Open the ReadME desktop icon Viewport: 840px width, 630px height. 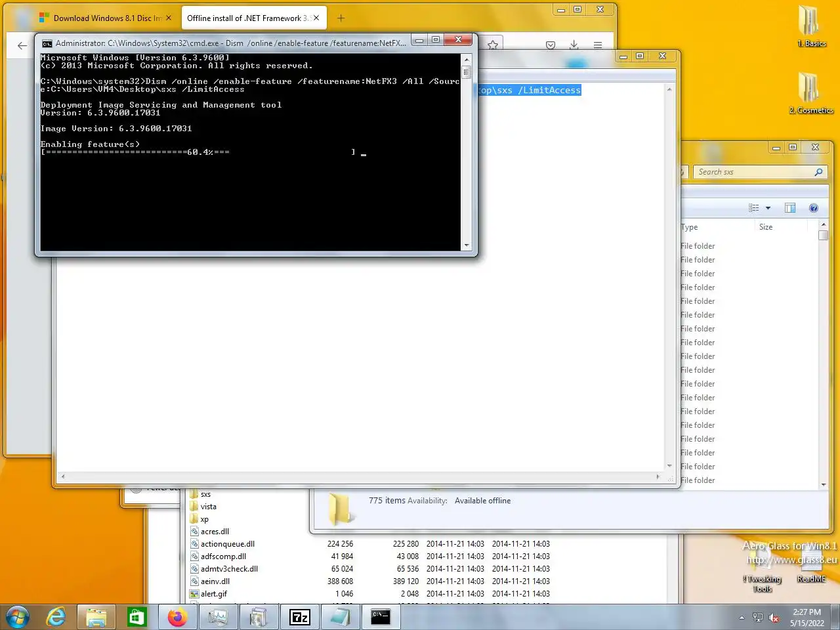tap(811, 567)
